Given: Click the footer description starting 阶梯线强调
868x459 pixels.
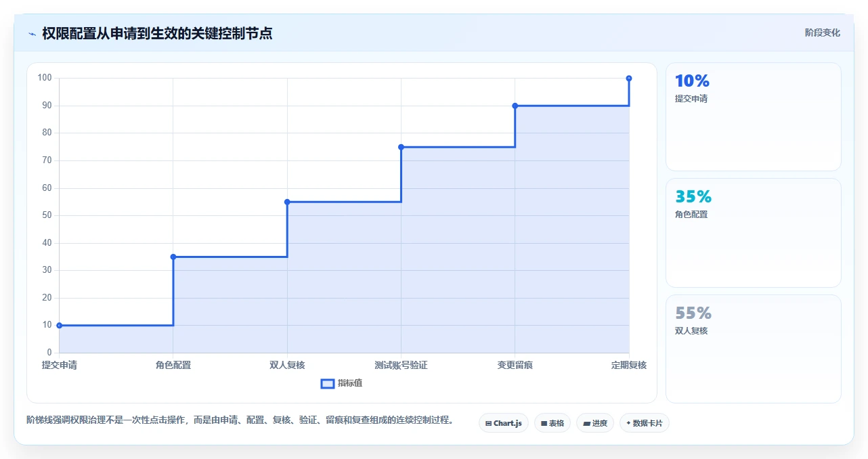Looking at the screenshot, I should (x=240, y=420).
